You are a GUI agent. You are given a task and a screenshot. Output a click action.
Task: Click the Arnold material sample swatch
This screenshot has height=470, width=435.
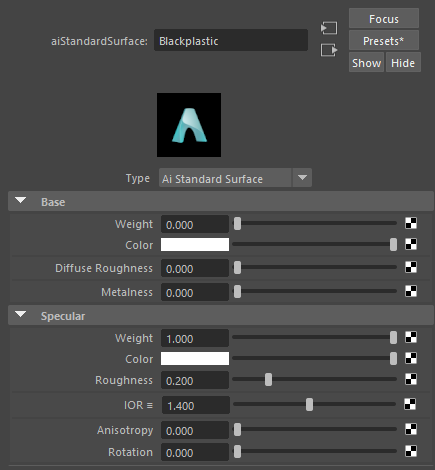point(189,125)
